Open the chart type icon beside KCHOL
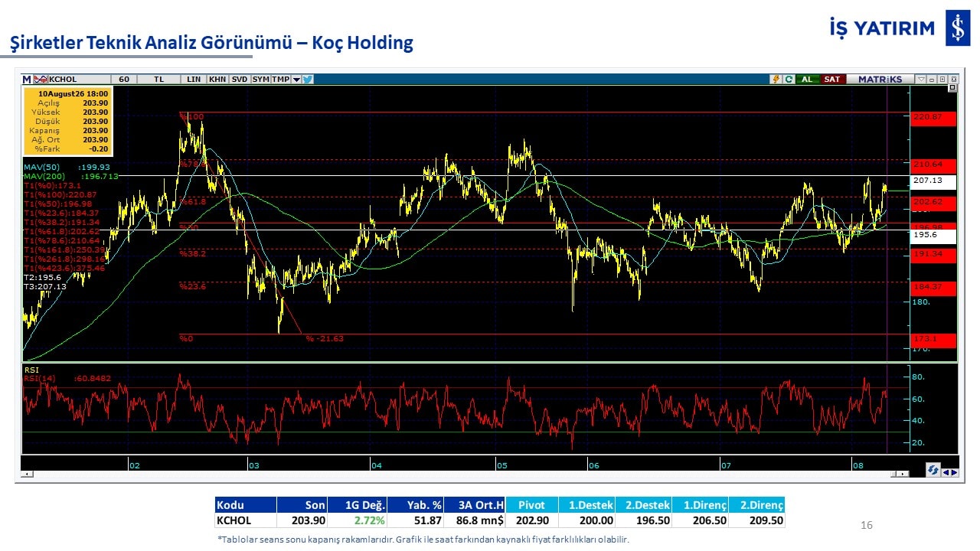The width and height of the screenshot is (980, 551). click(x=41, y=79)
